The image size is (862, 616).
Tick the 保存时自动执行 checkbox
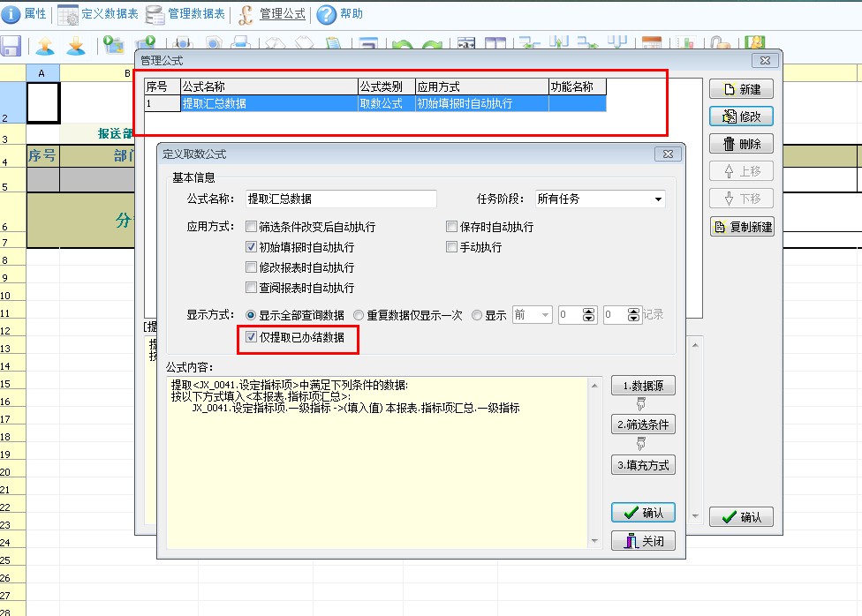tap(452, 227)
